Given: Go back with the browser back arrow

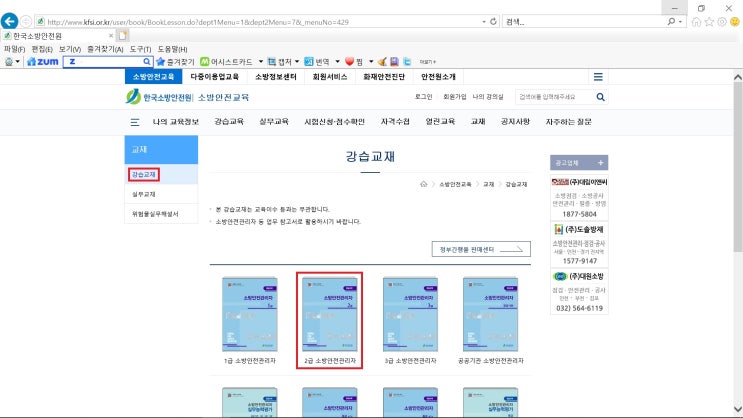Looking at the screenshot, I should [9, 21].
